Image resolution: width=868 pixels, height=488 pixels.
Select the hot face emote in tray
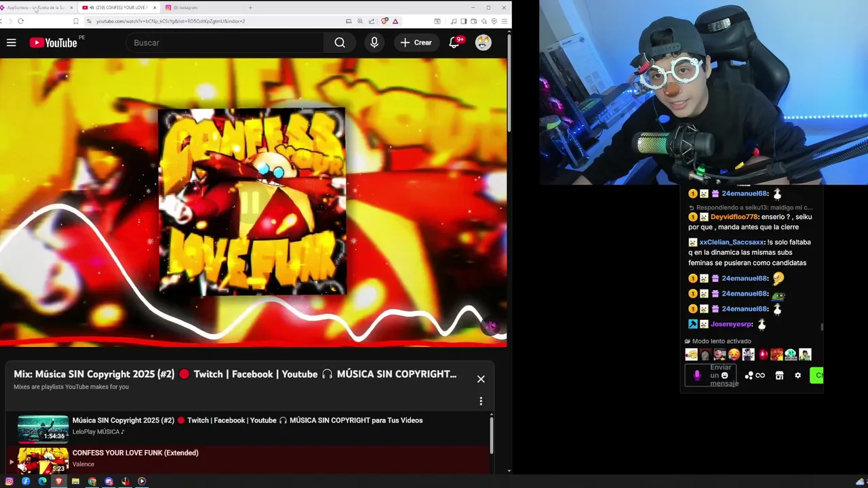(x=734, y=354)
